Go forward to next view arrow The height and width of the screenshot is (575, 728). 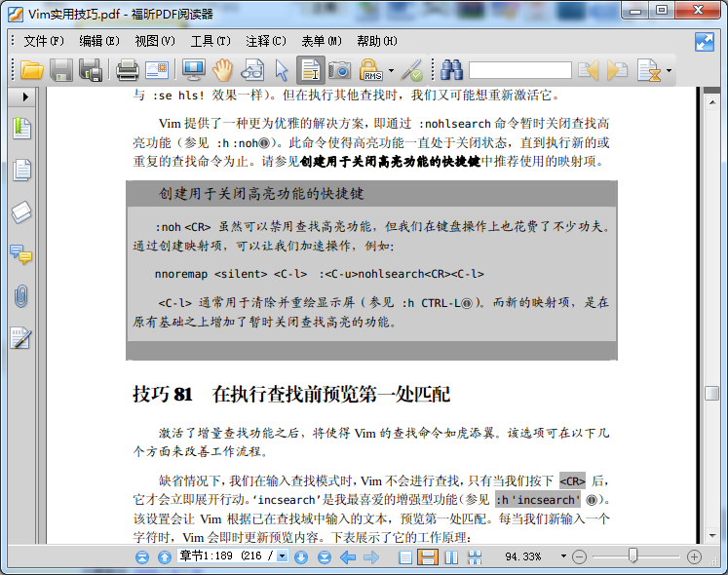(370, 556)
